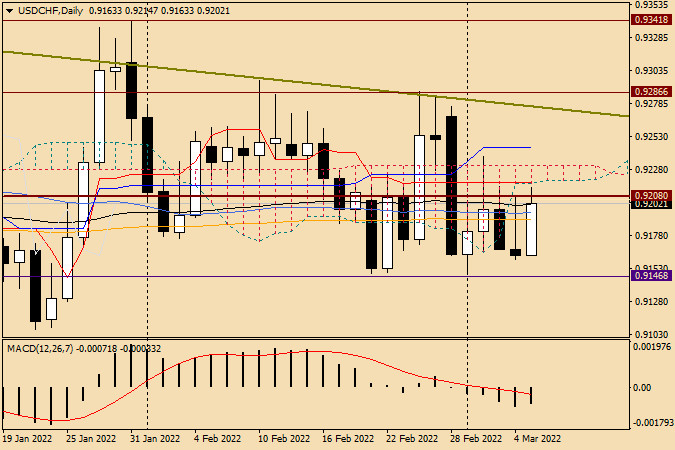The height and width of the screenshot is (450, 675).
Task: Click the MACD(12,26,7) indicator label
Action: click(40, 348)
